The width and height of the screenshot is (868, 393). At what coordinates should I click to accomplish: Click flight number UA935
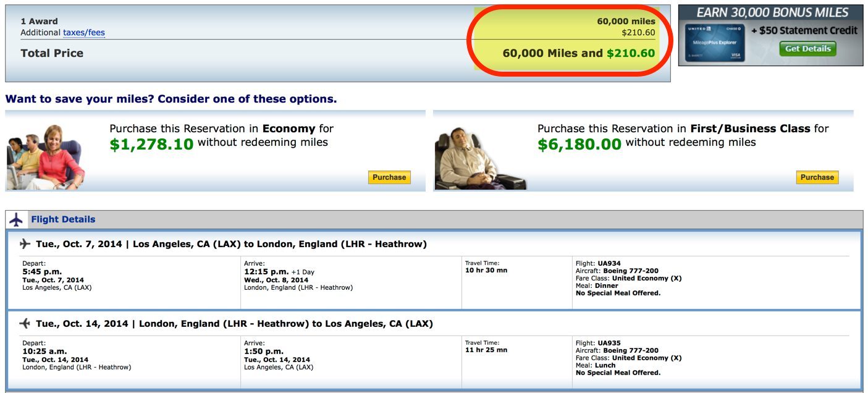point(609,343)
